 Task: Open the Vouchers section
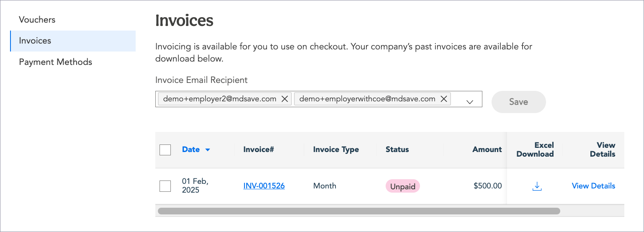37,20
